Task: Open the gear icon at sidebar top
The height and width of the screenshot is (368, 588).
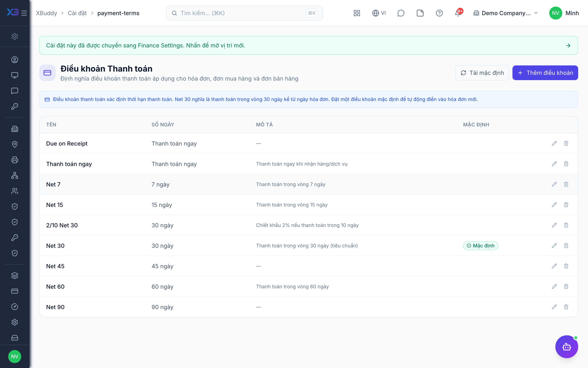Action: (14, 36)
